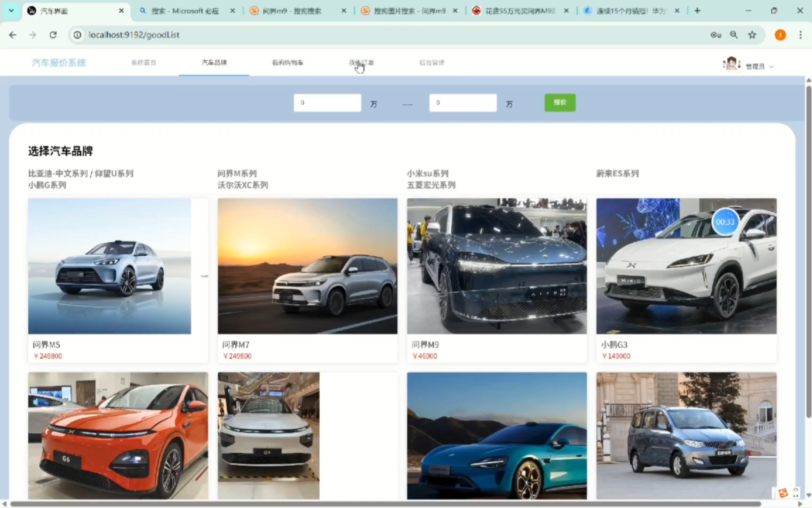
Task: Click the zoom magnifier icon in address bar
Action: coord(734,35)
